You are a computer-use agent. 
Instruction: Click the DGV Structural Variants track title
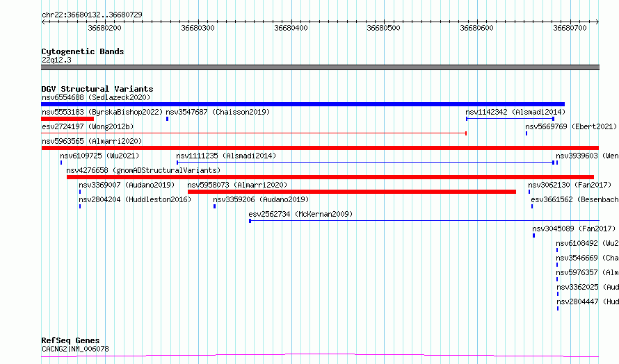click(97, 89)
